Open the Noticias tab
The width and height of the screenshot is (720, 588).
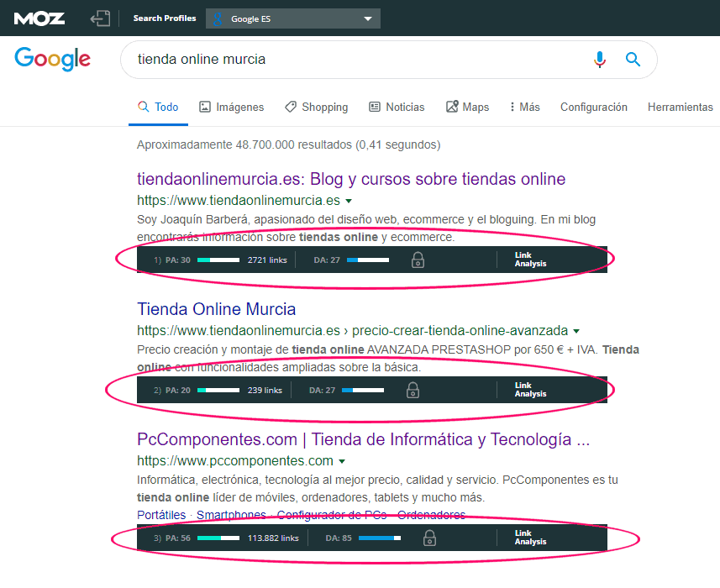(x=397, y=107)
